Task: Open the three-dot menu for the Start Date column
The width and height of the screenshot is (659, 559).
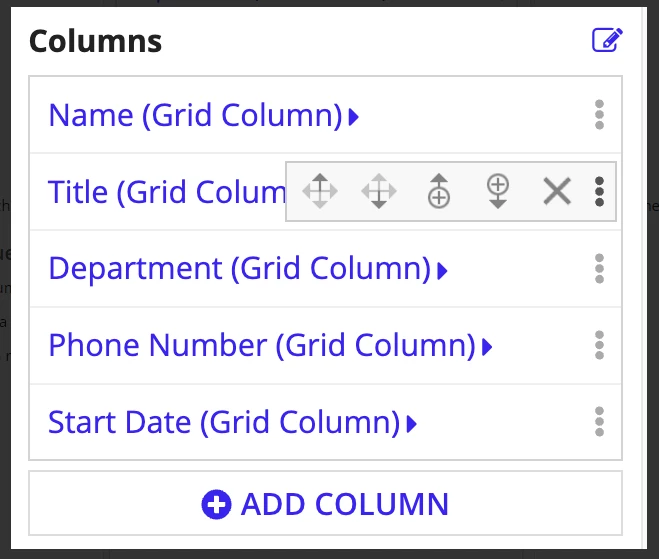Action: (600, 422)
